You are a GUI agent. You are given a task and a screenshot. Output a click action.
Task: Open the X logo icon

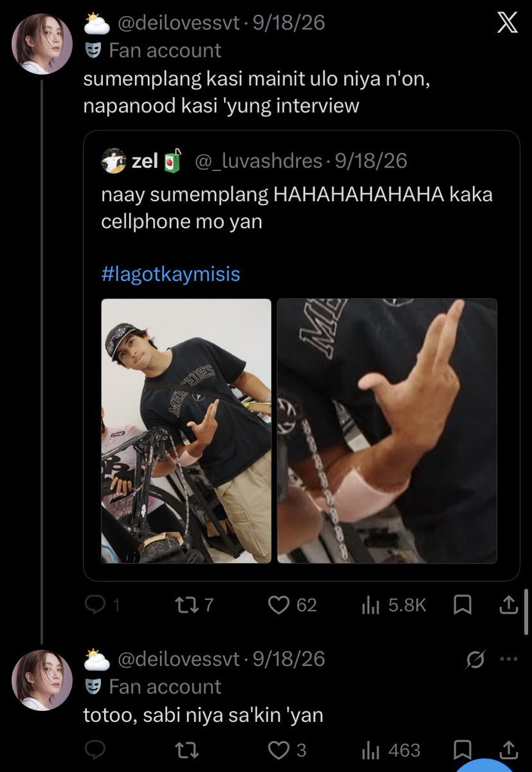coord(508,23)
